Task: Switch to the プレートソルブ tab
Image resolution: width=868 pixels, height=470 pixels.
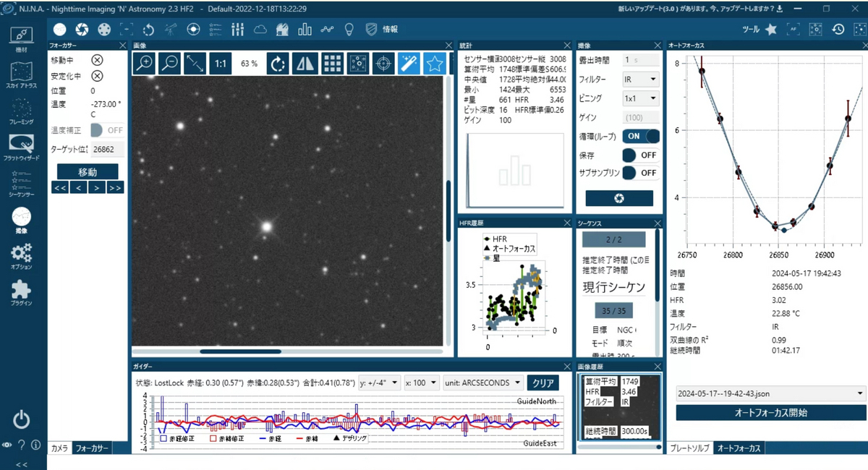Action: point(689,448)
